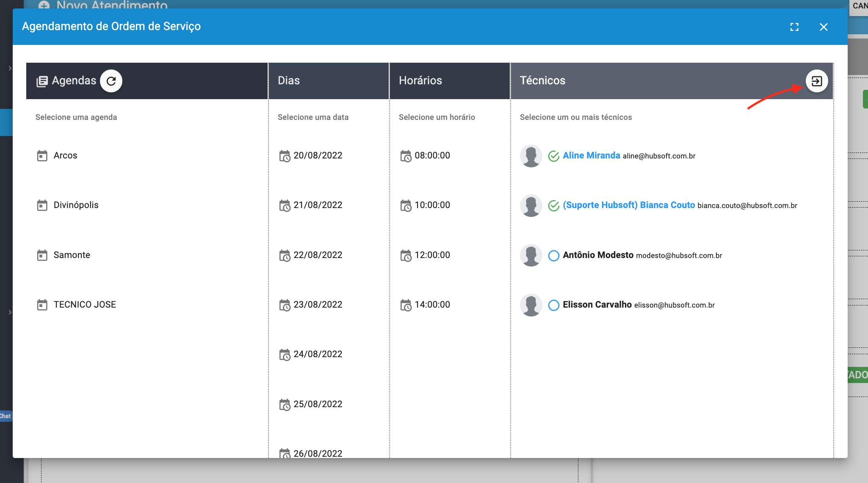Click calendar-clock icon for 12:00:00
The image size is (868, 483).
406,256
